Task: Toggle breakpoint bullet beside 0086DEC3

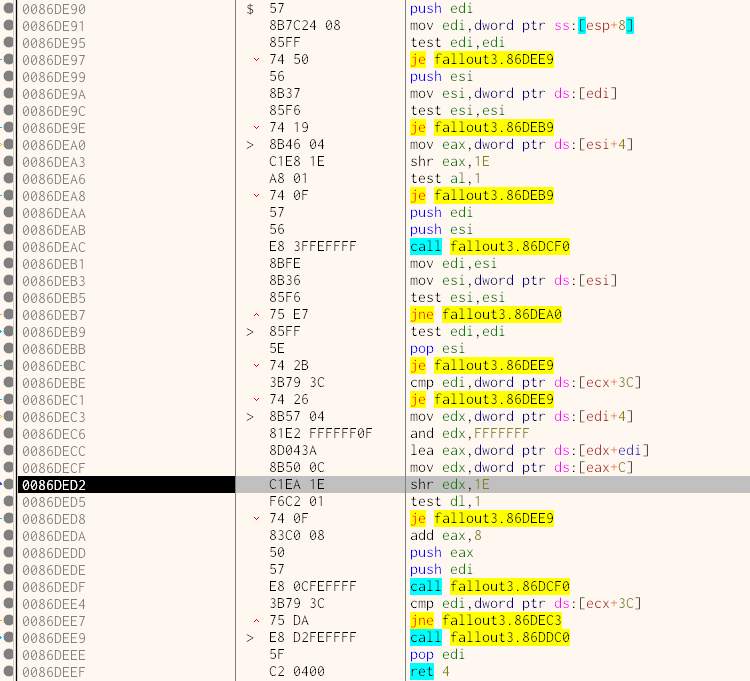Action: click(8, 417)
